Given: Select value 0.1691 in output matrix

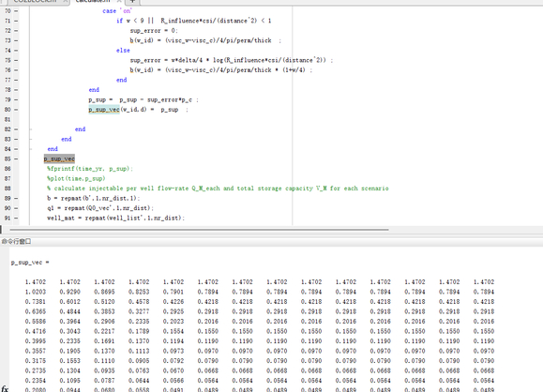Looking at the screenshot, I should [104, 341].
